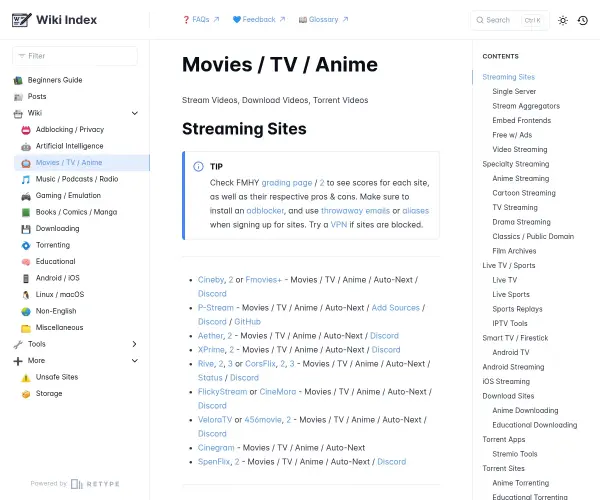Open the CorsFlix link

[260, 363]
